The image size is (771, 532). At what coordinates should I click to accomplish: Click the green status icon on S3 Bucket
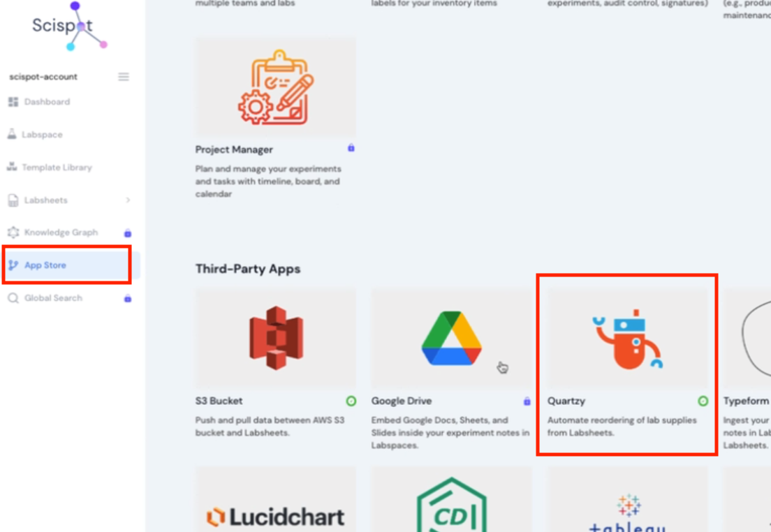pos(351,401)
